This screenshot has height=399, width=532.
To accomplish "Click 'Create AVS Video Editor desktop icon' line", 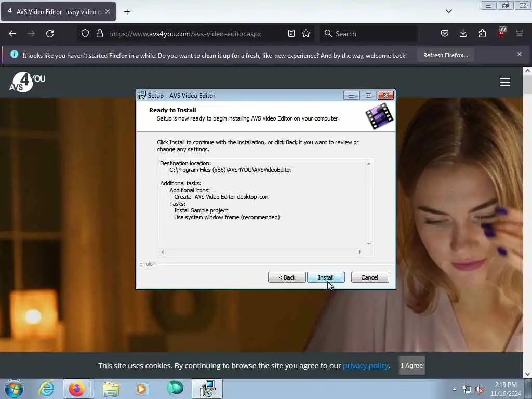I will click(221, 197).
